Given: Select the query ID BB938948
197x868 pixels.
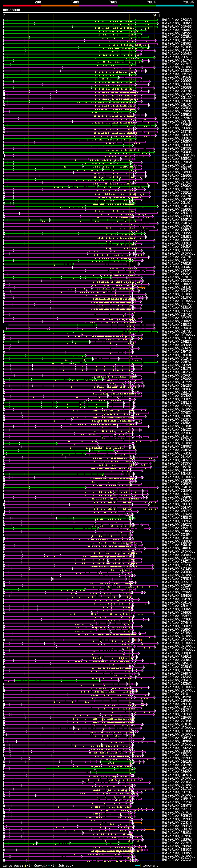Looking at the screenshot, I should coord(11,10).
